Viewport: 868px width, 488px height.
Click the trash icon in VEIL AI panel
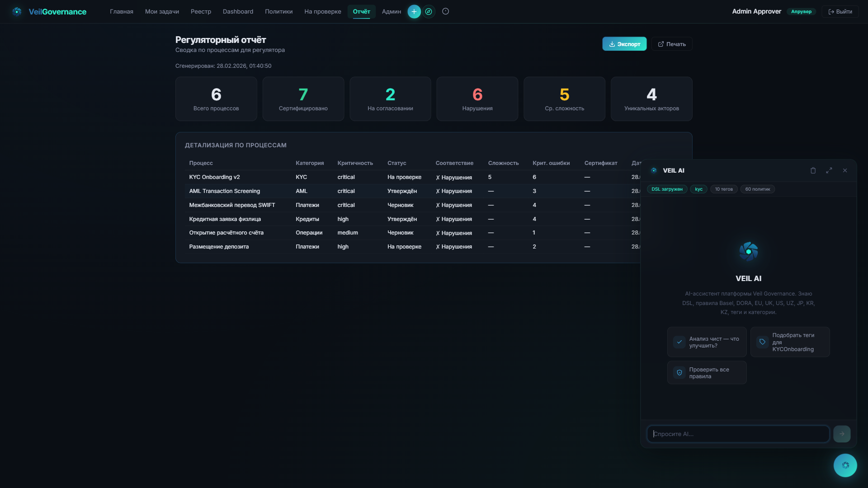813,170
